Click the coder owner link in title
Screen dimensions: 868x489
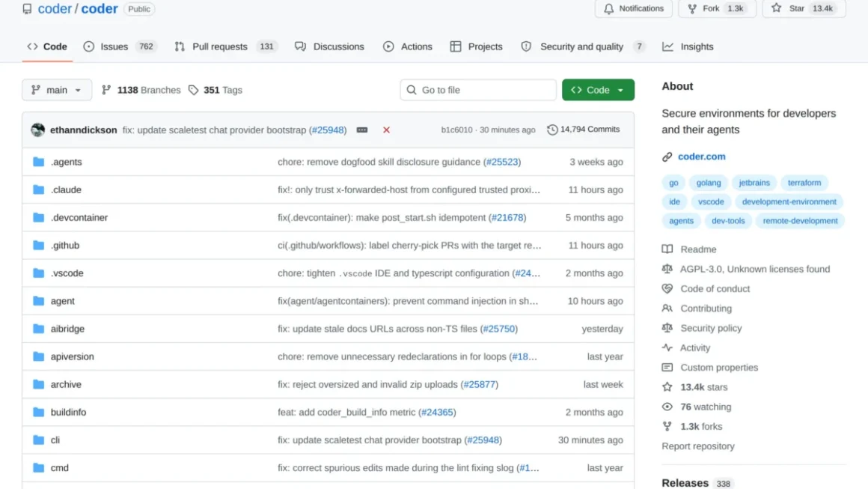coord(55,9)
